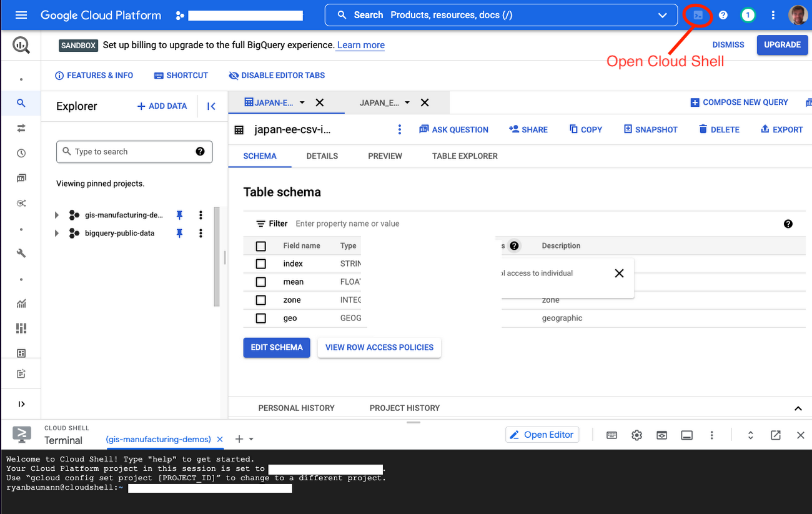The width and height of the screenshot is (812, 514).
Task: Open the TABLE EXPLORER tab
Action: (x=465, y=156)
